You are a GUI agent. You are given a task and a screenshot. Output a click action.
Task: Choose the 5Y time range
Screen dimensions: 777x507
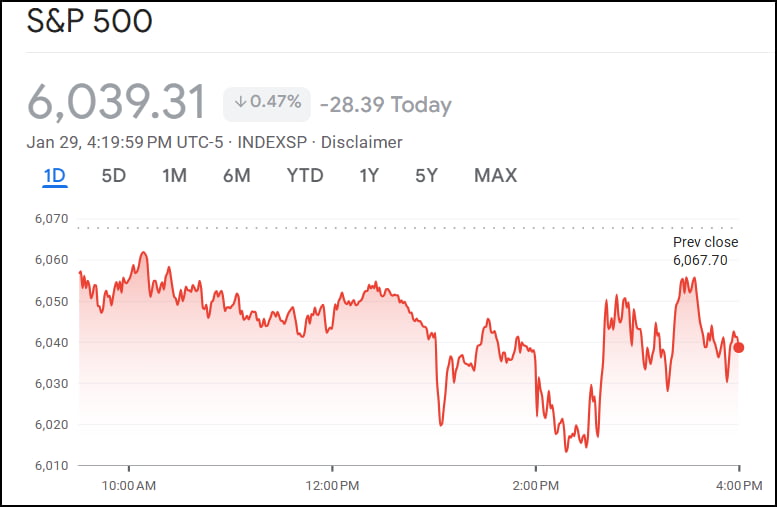[x=426, y=176]
